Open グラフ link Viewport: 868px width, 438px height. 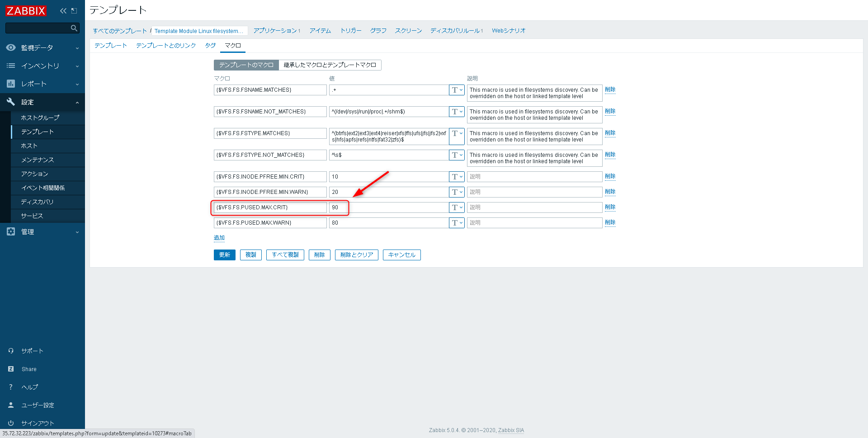tap(378, 31)
